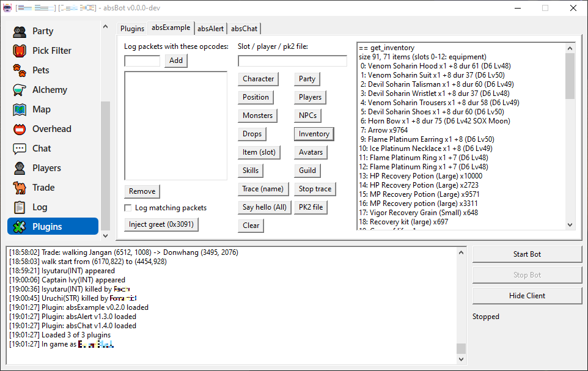Click the Add opcode button
Screen dimensions: 588x371
pyautogui.click(x=176, y=61)
